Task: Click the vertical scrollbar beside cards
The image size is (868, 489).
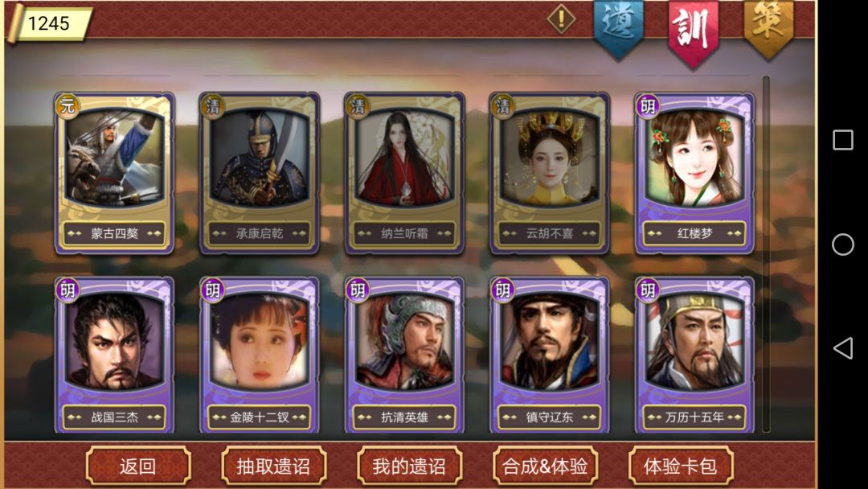Action: tap(766, 253)
